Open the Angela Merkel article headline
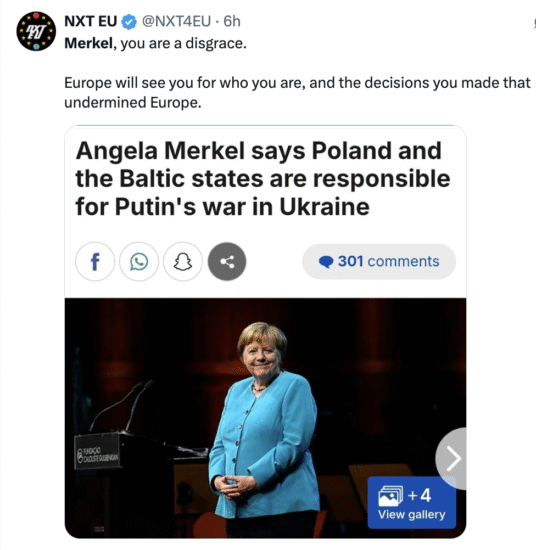The image size is (536, 550). pos(263,179)
